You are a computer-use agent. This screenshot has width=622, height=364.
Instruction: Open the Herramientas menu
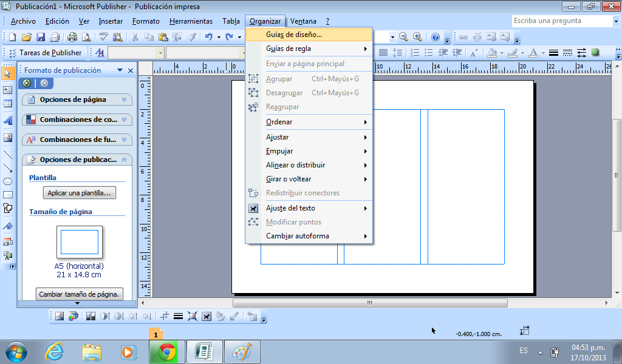pos(191,21)
